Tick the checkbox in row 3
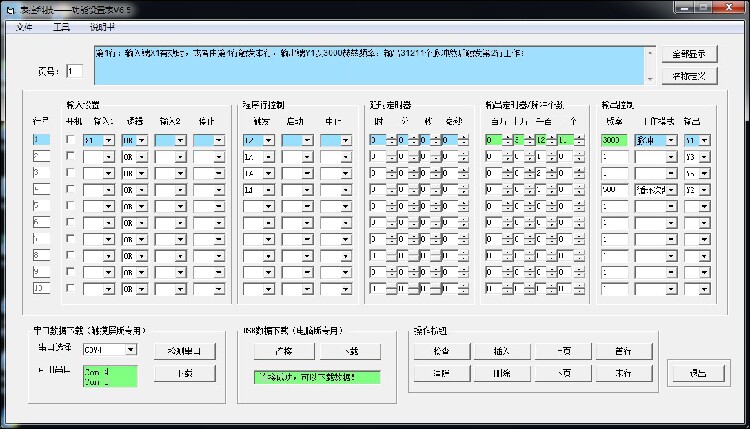Image resolution: width=750 pixels, height=429 pixels. (x=70, y=172)
